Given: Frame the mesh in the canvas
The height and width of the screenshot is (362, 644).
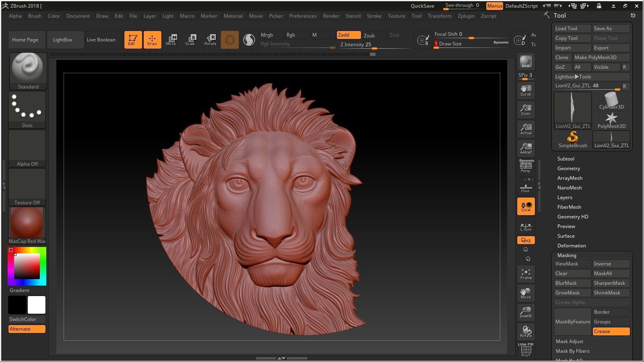Looking at the screenshot, I should point(526,274).
